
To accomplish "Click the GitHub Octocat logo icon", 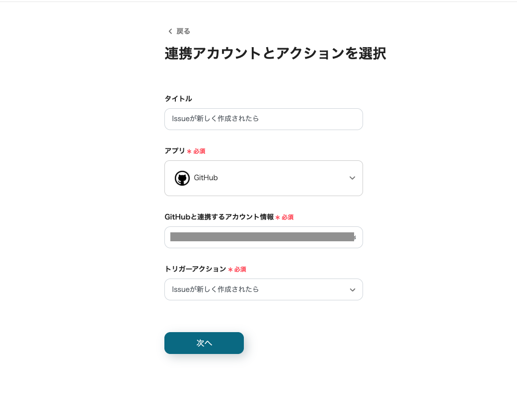I will [x=182, y=178].
